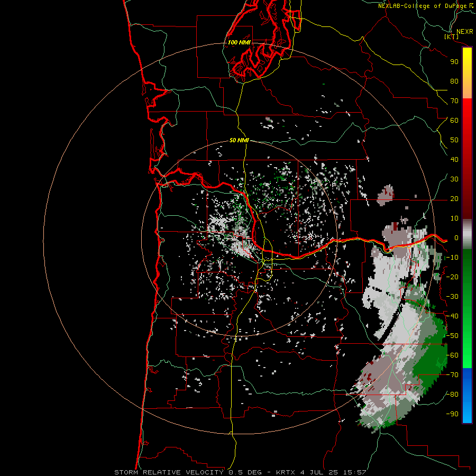Select the 90 value on the velocity scale
This screenshot has height=476, width=476.
pos(454,62)
